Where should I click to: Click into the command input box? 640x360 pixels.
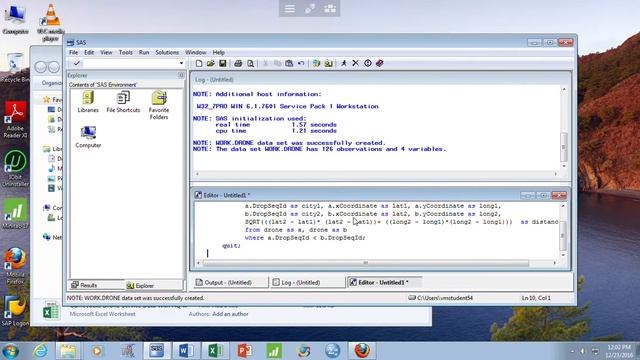[131, 63]
